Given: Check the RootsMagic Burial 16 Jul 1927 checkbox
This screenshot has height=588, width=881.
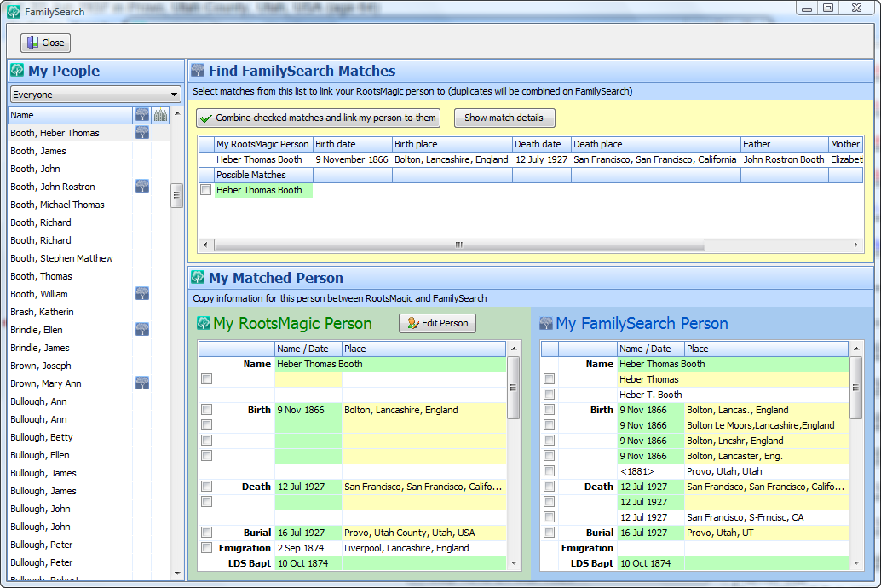Looking at the screenshot, I should (207, 533).
